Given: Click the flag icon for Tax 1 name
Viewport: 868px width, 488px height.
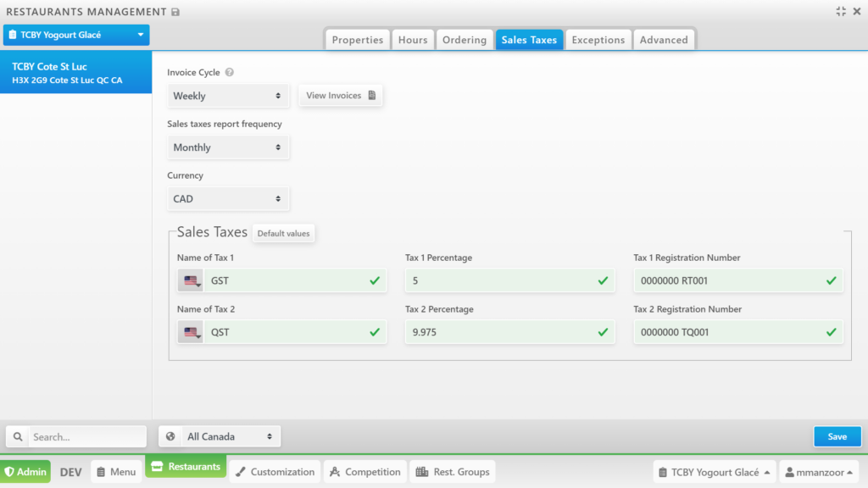Looking at the screenshot, I should (x=191, y=280).
